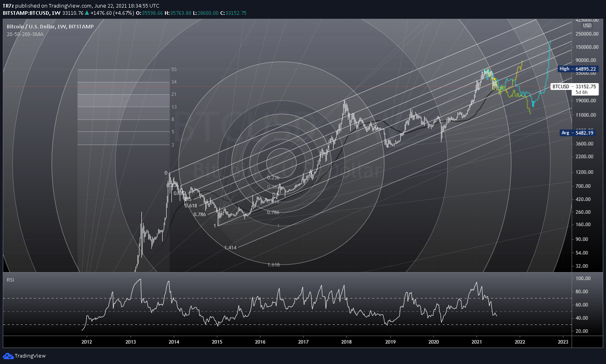Click the 0.618 Fibonacci channel label

point(191,206)
